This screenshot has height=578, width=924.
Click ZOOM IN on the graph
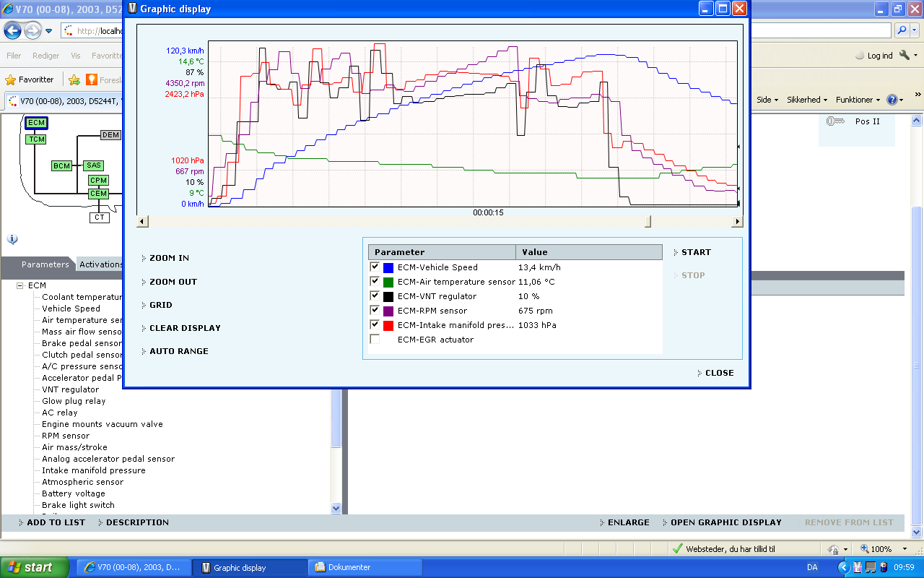tap(169, 258)
